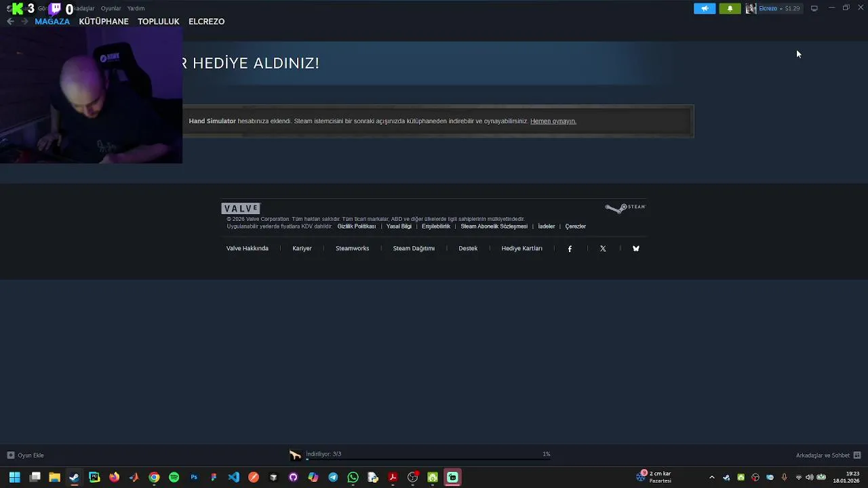The image size is (868, 488).
Task: Open Yasal Bilgi link
Action: point(399,226)
